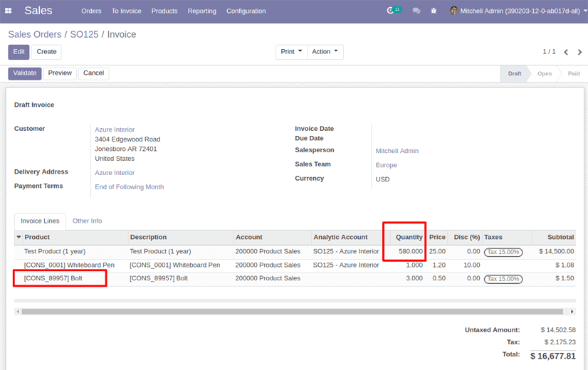Click the Paid status stage
Screen dimensions: 588x370
pyautogui.click(x=574, y=73)
